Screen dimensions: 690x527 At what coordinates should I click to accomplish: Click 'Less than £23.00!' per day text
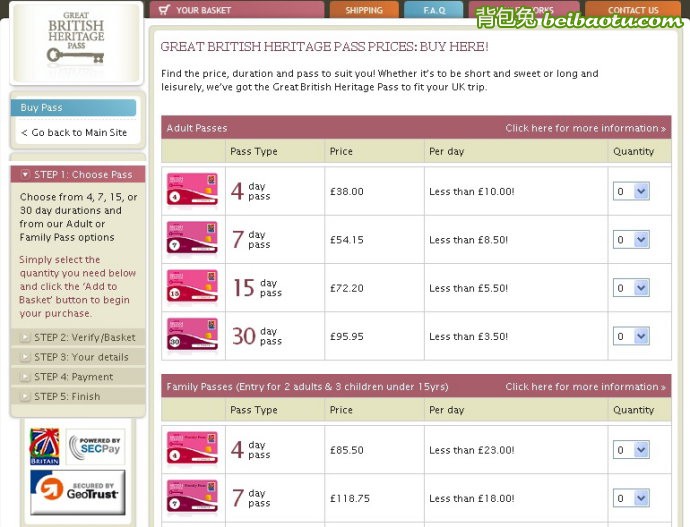coord(472,450)
